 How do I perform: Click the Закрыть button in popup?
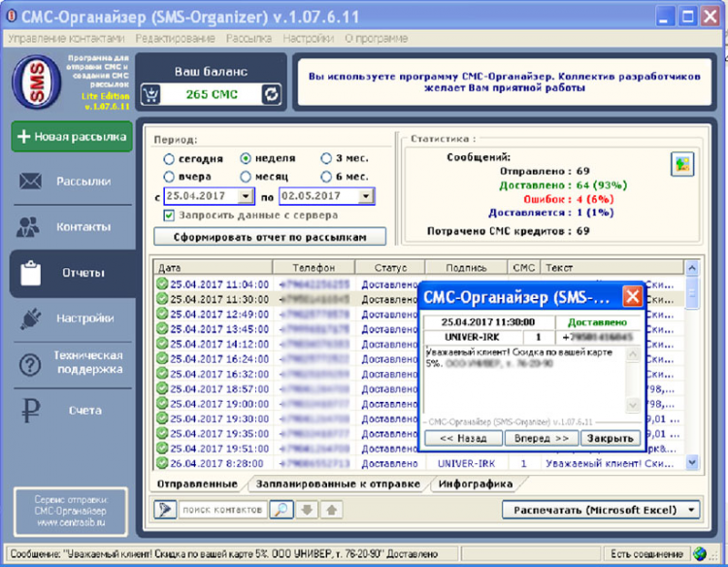pos(611,439)
